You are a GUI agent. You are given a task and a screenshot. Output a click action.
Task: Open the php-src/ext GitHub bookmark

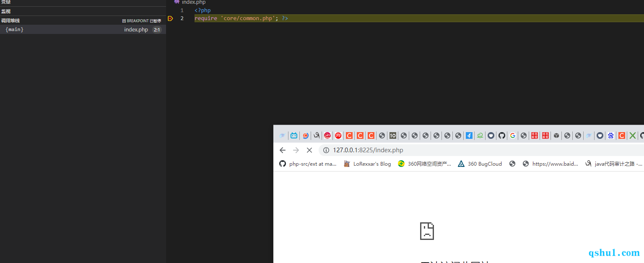(308, 164)
